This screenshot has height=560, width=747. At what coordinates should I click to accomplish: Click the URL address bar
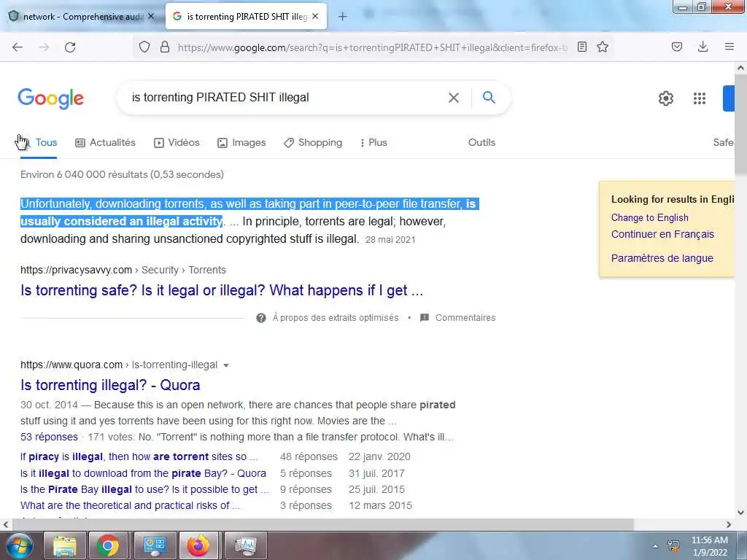click(373, 47)
